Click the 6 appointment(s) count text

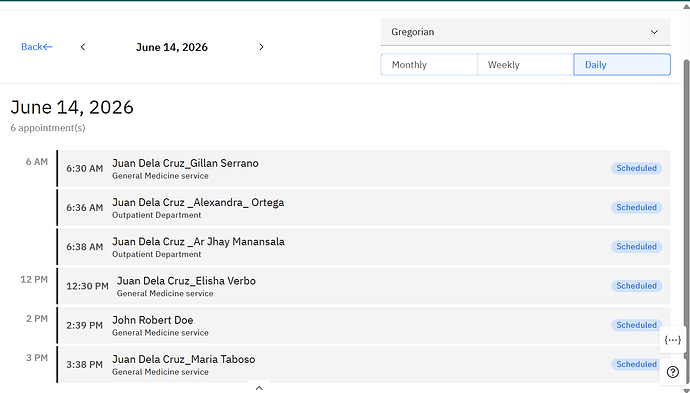point(48,128)
